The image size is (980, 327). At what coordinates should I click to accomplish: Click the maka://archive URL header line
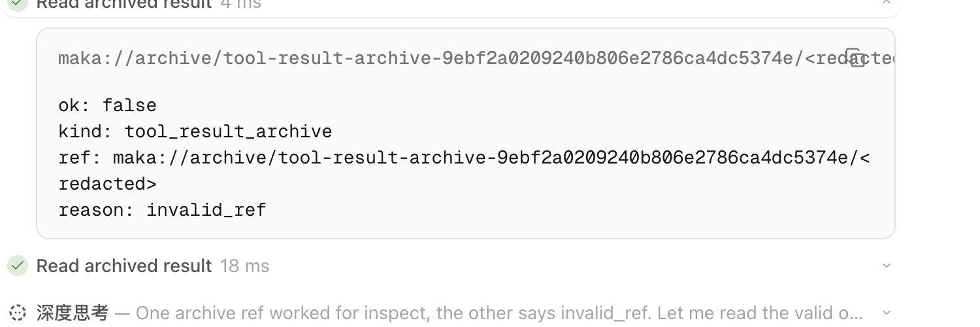(x=476, y=58)
